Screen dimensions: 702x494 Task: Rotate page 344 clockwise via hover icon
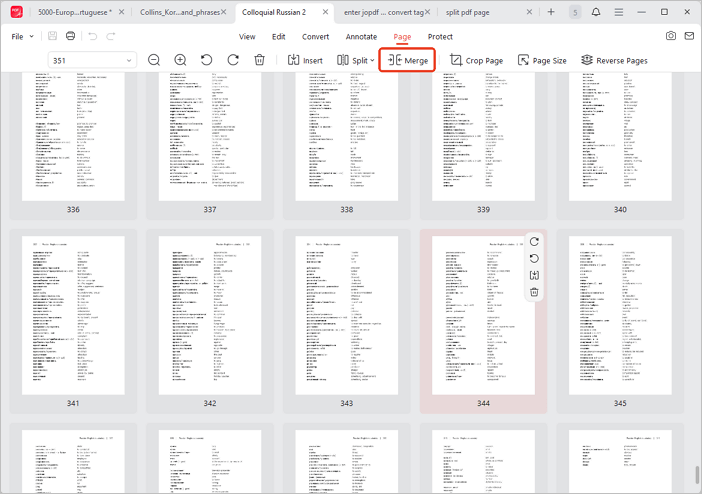pos(534,242)
